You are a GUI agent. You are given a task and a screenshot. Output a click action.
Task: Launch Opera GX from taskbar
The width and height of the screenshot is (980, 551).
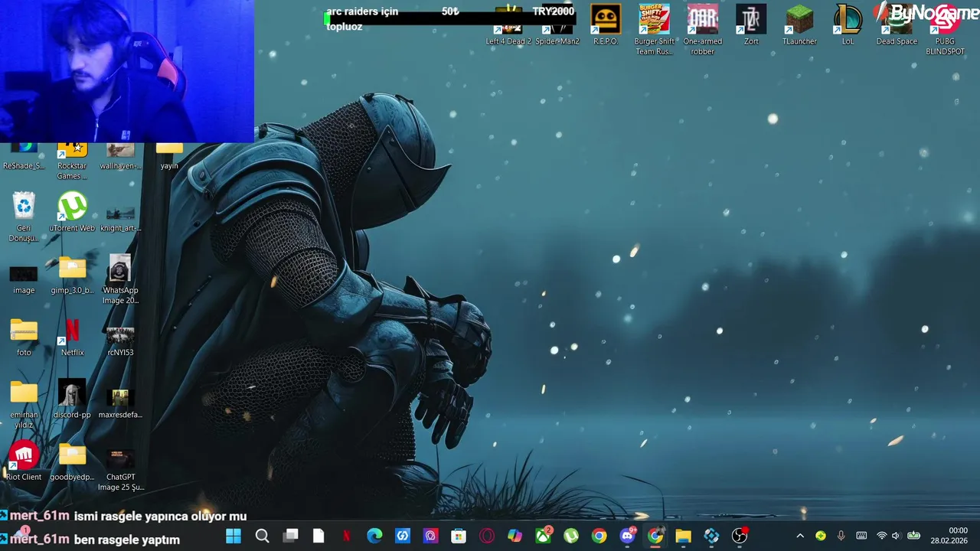point(487,536)
